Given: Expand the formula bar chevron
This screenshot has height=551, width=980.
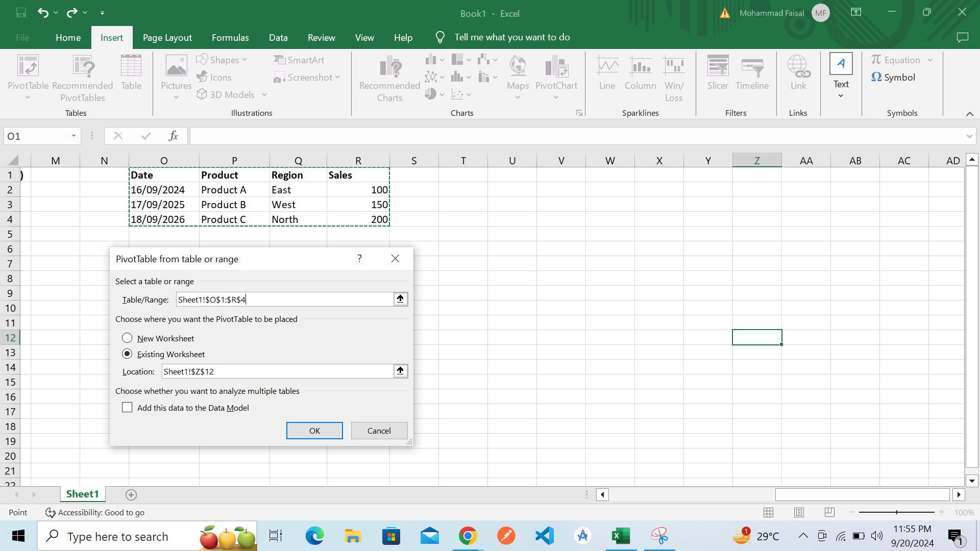Looking at the screenshot, I should click(969, 136).
